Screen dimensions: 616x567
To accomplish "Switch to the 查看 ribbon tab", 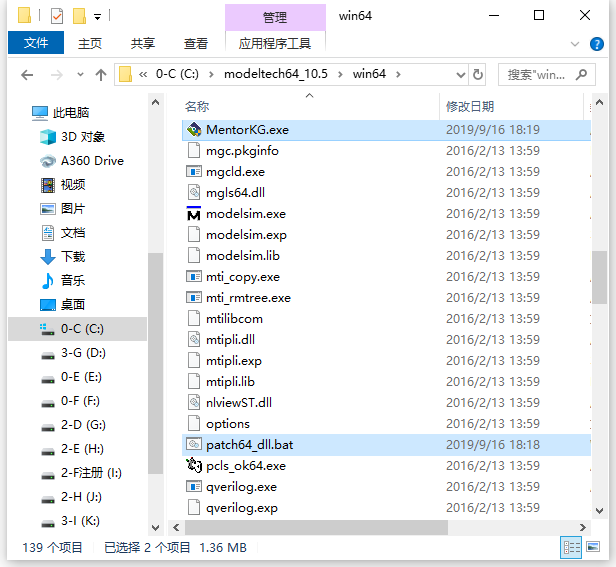I will 196,43.
